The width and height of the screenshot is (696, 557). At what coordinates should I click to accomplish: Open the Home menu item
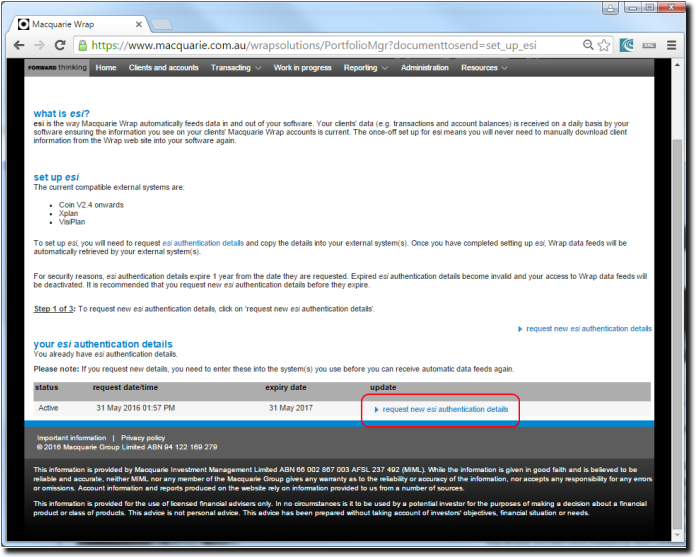pyautogui.click(x=106, y=67)
